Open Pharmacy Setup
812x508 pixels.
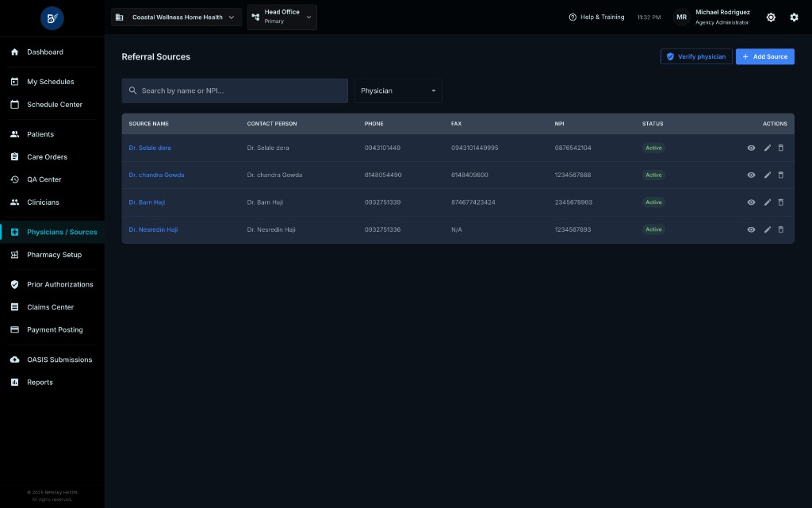click(52, 255)
